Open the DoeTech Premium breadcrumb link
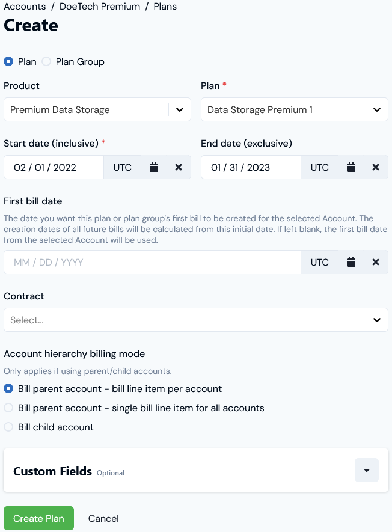The image size is (392, 532). coord(100,7)
